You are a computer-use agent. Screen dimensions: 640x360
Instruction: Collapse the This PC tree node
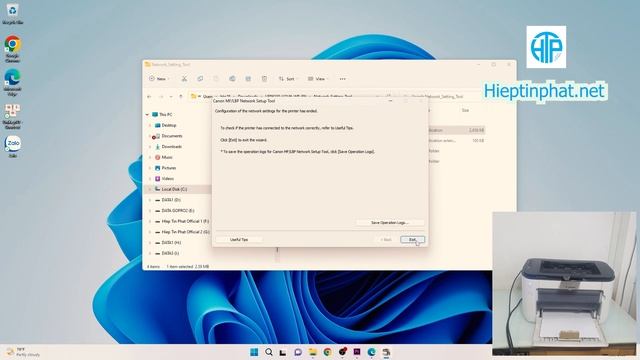pos(147,115)
